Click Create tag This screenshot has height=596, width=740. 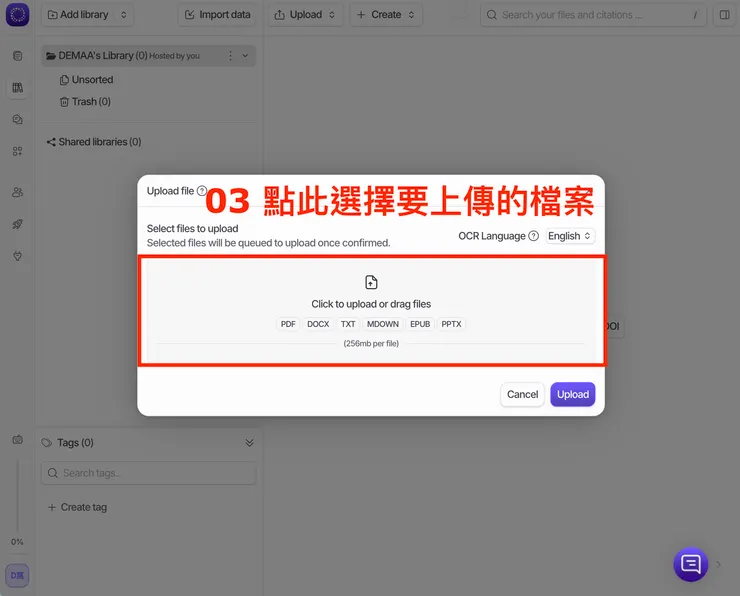[78, 507]
